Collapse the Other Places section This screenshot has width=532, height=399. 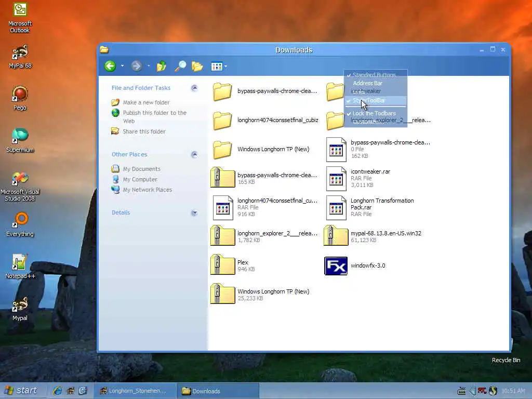(194, 155)
